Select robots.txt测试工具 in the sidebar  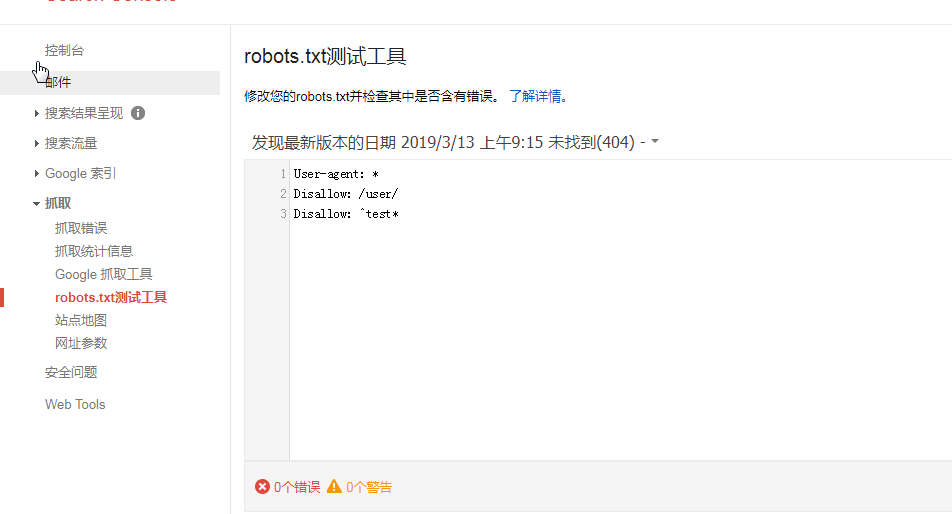click(x=110, y=297)
